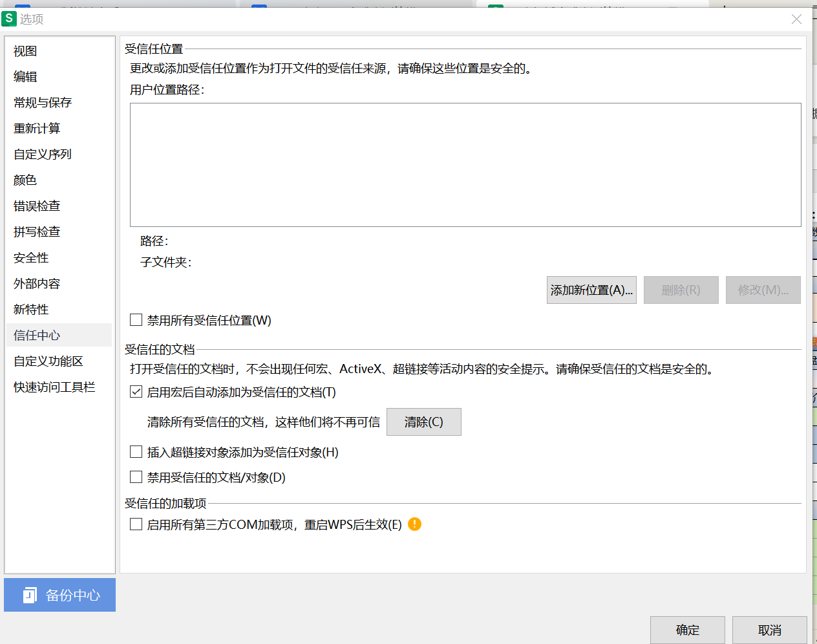Click the yellow warning icon beside COM加载项 option
The width and height of the screenshot is (817, 644).
[x=414, y=524]
